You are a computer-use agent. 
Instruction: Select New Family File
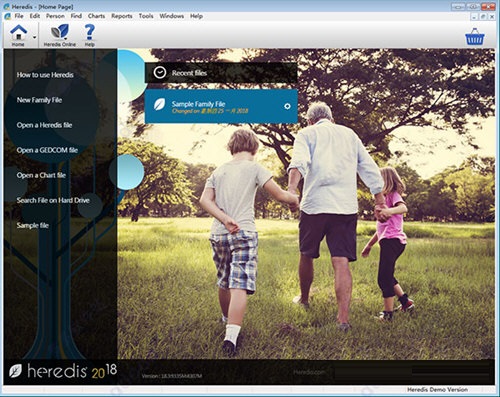(39, 100)
